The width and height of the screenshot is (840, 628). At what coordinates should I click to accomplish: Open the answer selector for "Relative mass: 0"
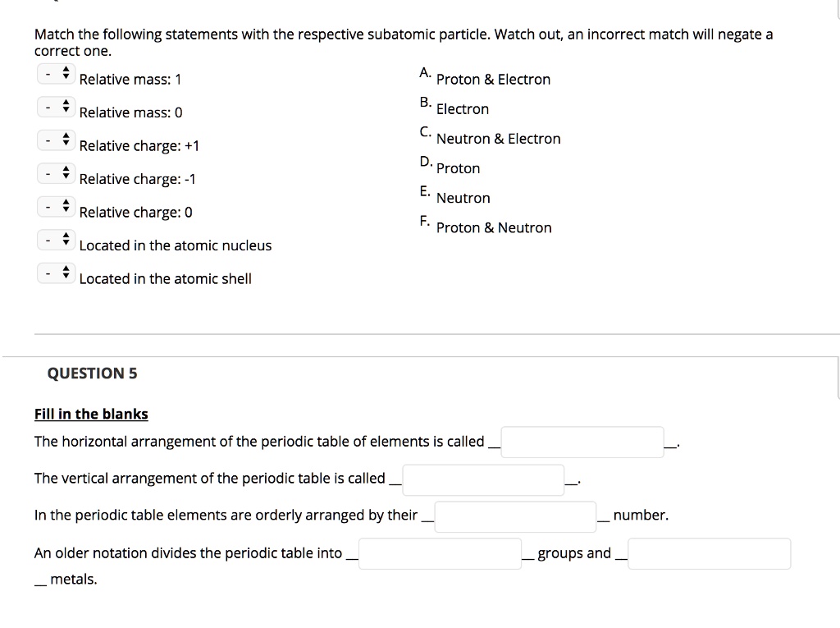[x=57, y=107]
